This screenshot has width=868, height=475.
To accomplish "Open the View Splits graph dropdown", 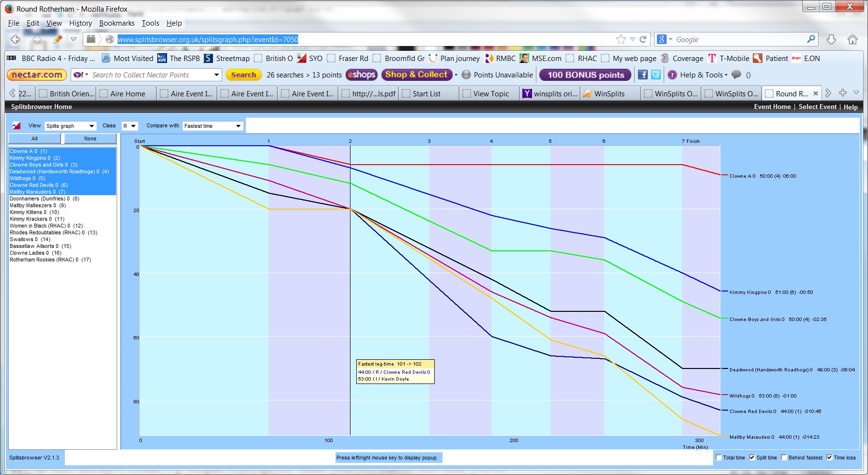I will click(71, 126).
